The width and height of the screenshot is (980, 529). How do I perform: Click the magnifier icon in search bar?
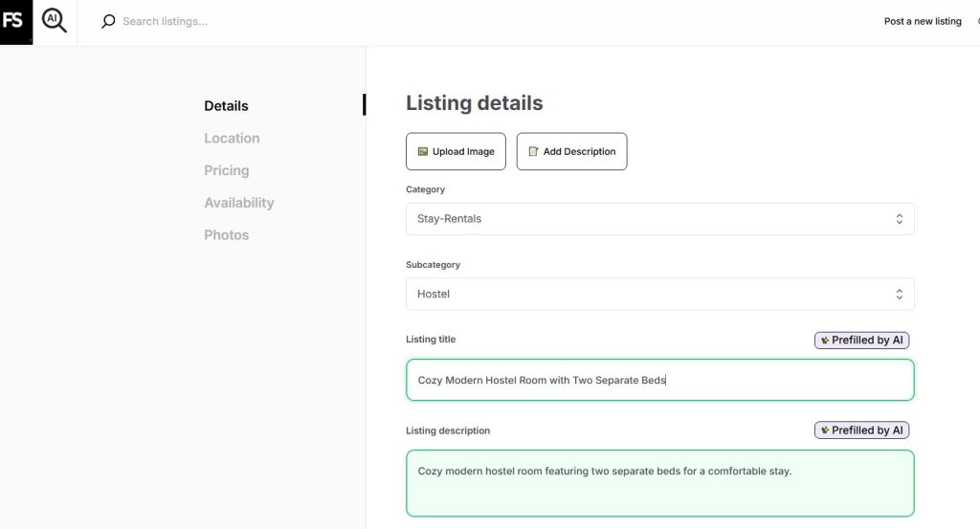click(108, 21)
